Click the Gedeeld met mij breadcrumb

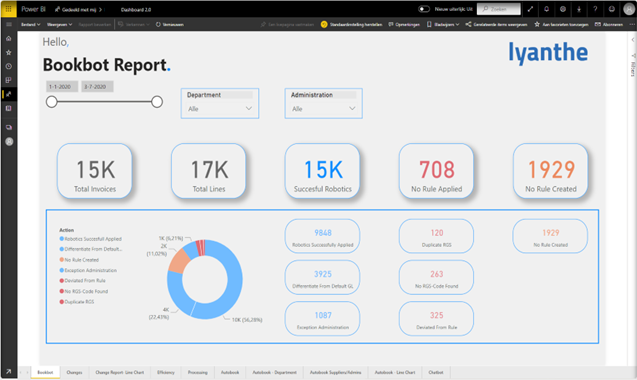coord(79,9)
